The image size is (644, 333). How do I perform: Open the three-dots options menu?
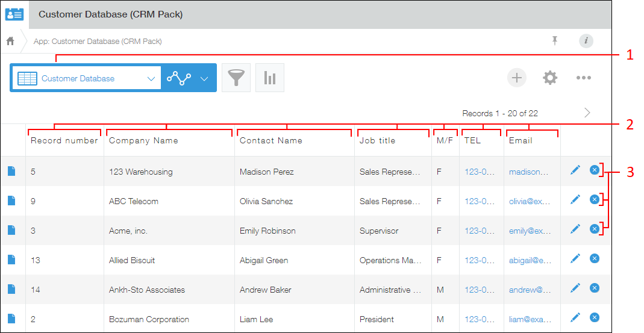click(x=583, y=78)
